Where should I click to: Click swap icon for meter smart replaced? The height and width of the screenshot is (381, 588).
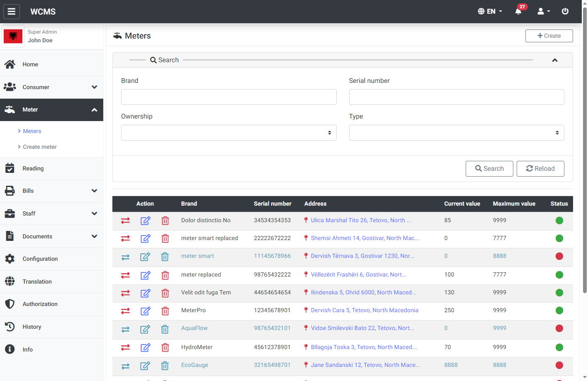pyautogui.click(x=125, y=238)
